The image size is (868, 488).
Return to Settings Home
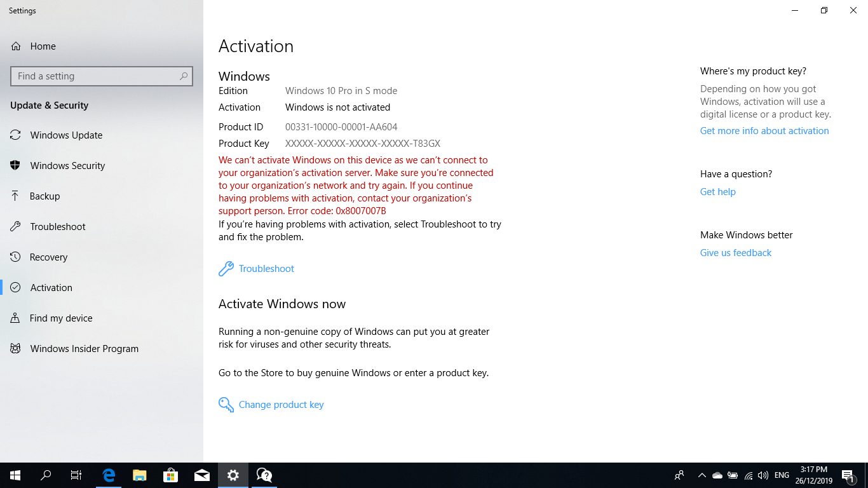42,46
